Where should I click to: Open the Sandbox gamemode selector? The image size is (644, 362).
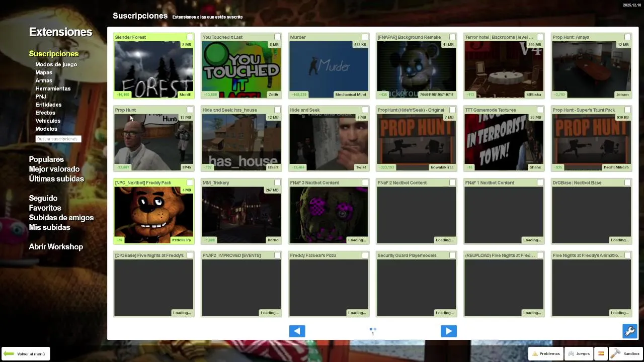click(625, 353)
